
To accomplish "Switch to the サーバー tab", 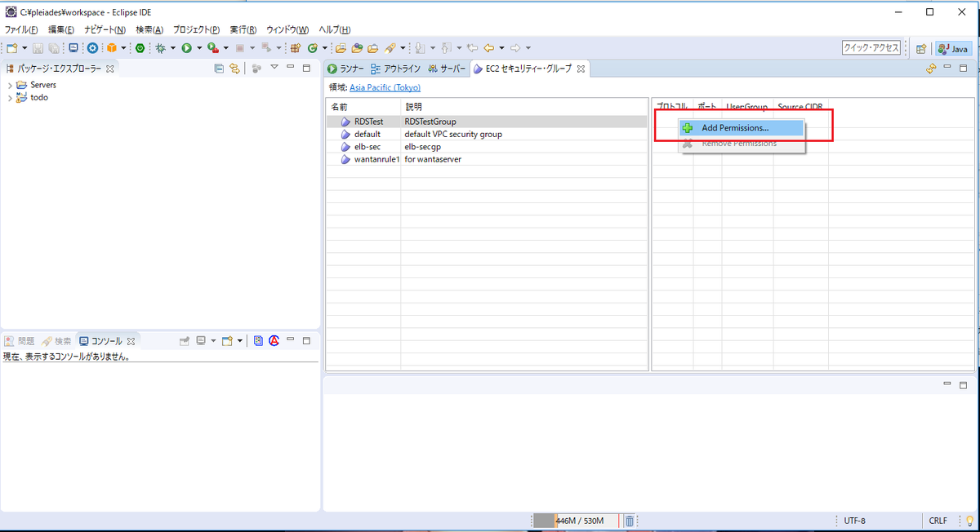I will pos(446,69).
